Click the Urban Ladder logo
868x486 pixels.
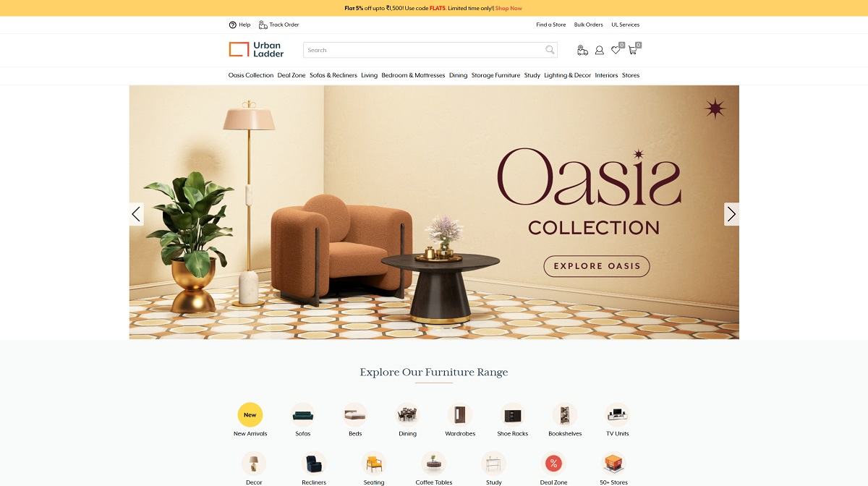pyautogui.click(x=256, y=49)
